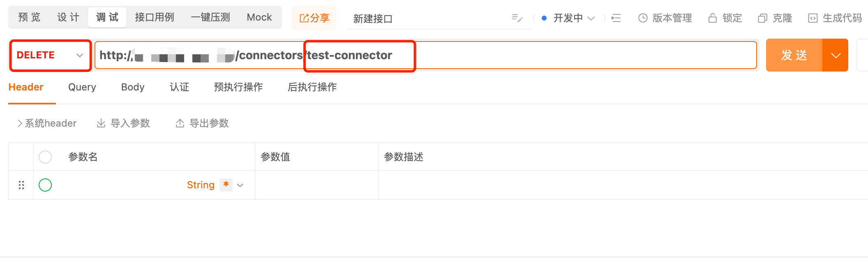The image size is (868, 259).
Task: Click the share button
Action: 314,18
